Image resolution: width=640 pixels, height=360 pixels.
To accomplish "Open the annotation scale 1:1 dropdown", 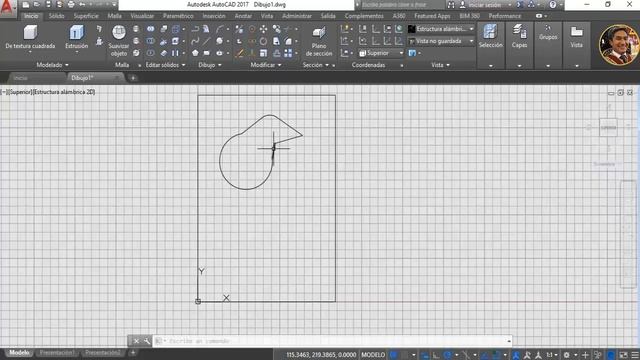I will coord(552,355).
